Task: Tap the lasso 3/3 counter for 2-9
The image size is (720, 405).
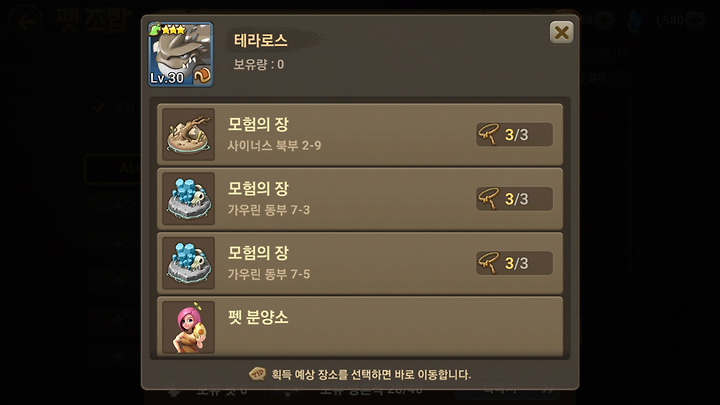Action: (x=514, y=135)
